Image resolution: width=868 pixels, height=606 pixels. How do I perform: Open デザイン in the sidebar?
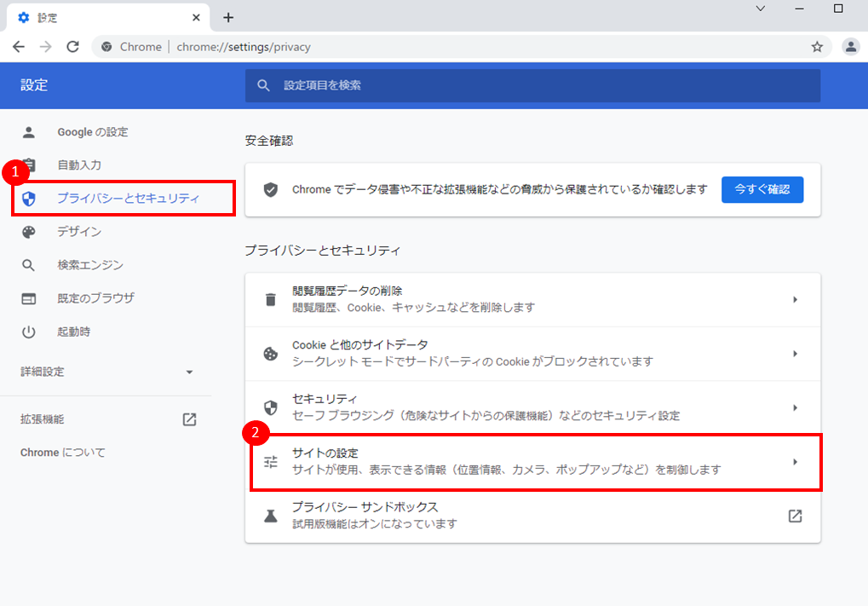click(x=79, y=232)
